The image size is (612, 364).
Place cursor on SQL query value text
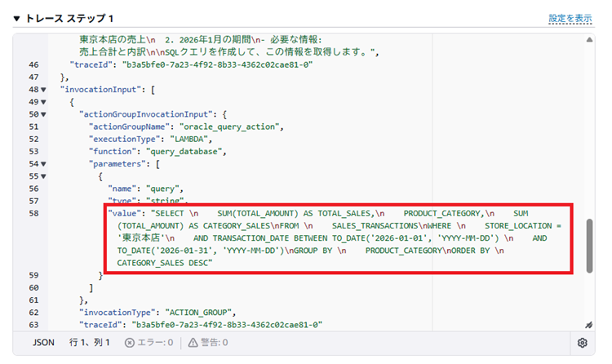click(x=326, y=238)
